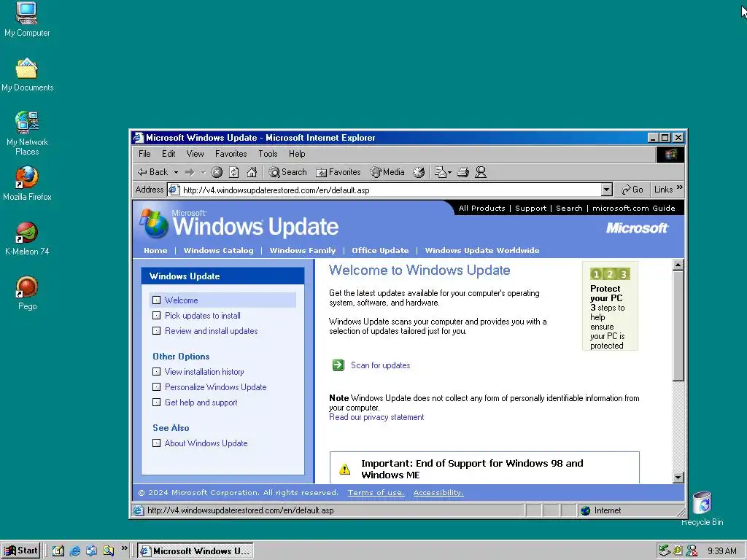Click the Messenger toolbar icon
747x560 pixels.
coord(481,172)
